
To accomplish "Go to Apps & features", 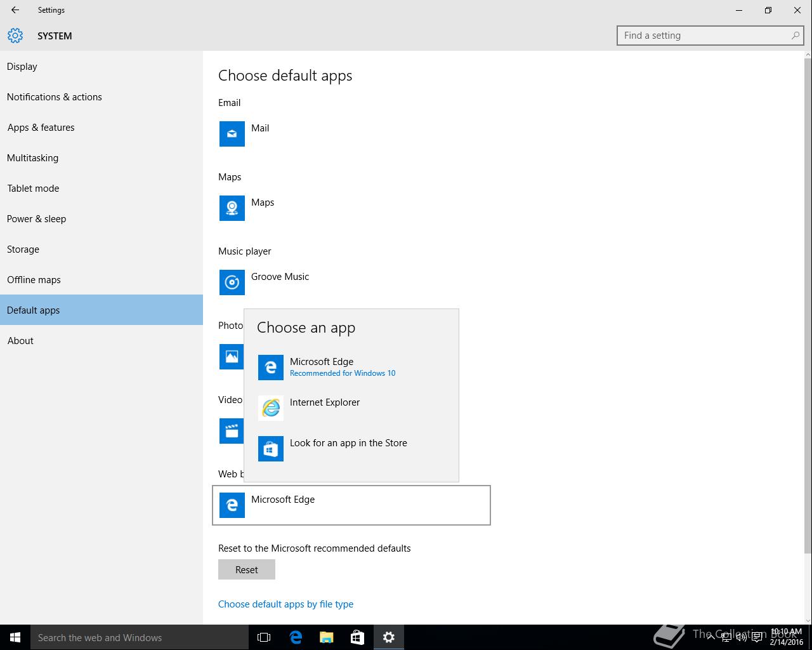I will (x=101, y=128).
